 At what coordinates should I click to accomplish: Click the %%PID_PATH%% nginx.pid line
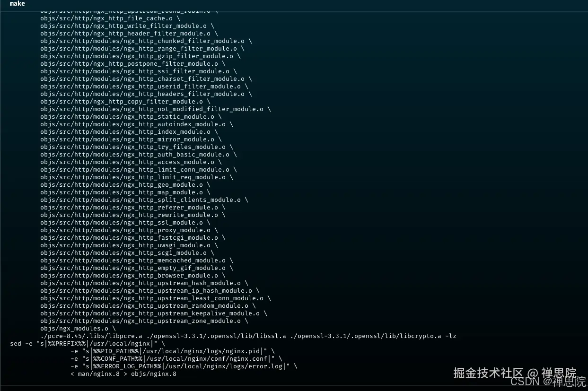click(x=172, y=351)
